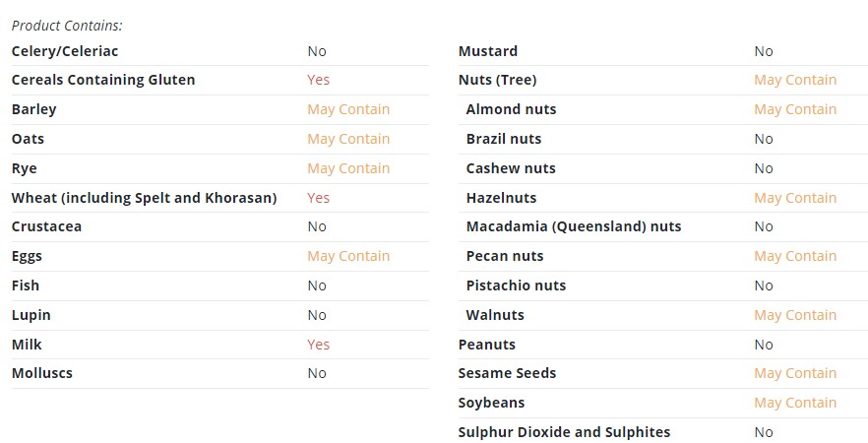This screenshot has width=868, height=443.
Task: Click the Celery/Celeriac allergen label
Action: (65, 51)
